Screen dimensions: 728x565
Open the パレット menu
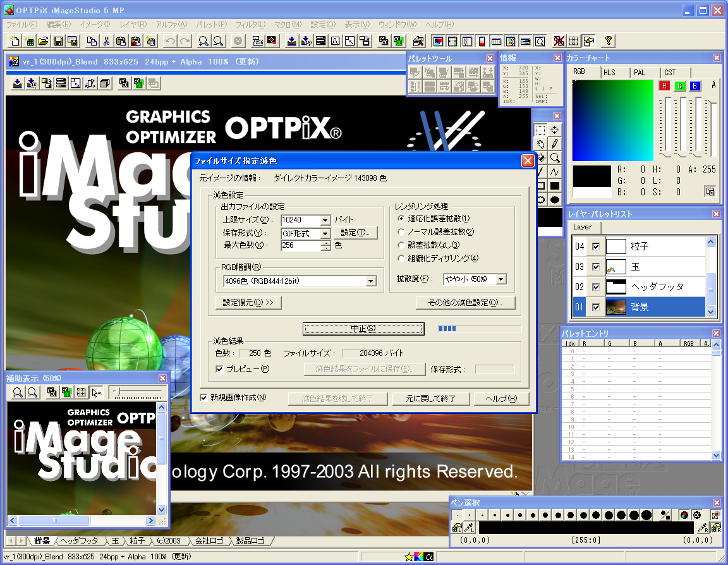coord(211,25)
